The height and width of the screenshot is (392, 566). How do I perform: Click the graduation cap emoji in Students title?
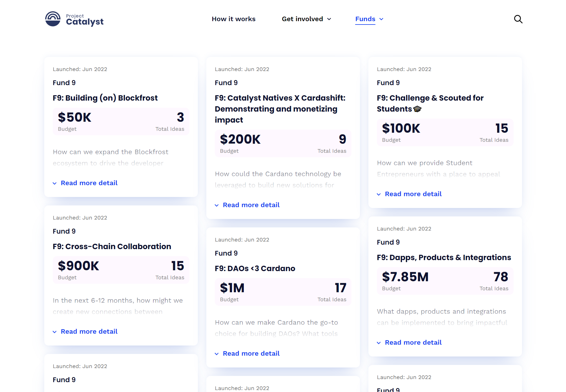pyautogui.click(x=417, y=109)
